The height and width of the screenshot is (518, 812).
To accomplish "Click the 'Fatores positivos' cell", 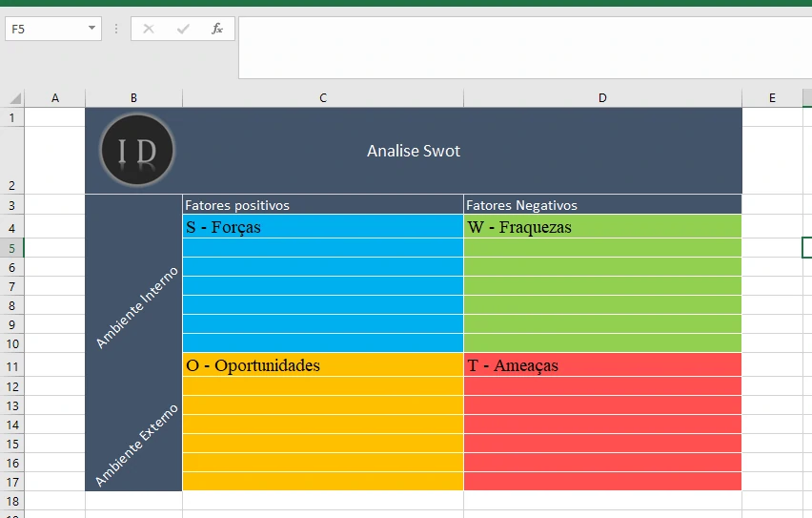I will [x=323, y=205].
